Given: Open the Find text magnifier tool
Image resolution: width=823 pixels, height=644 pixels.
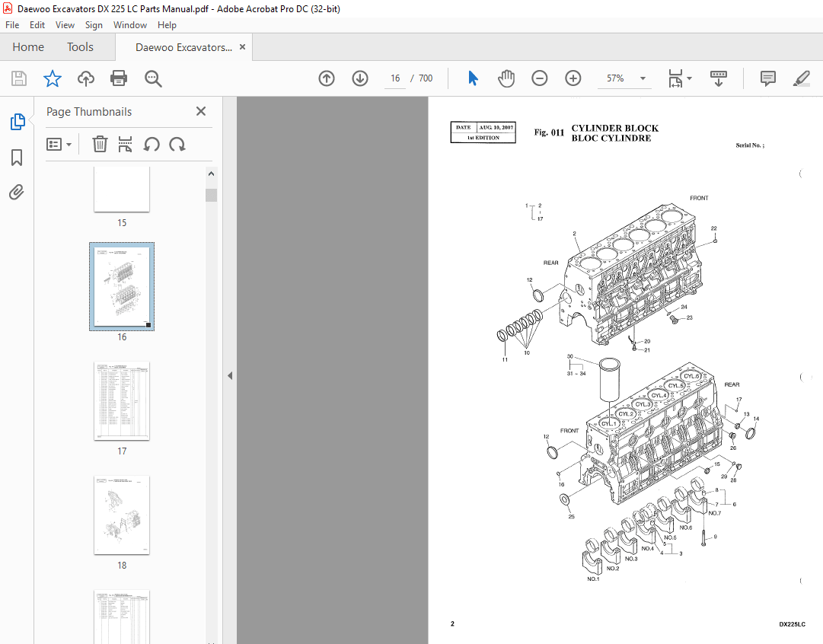Looking at the screenshot, I should (153, 78).
